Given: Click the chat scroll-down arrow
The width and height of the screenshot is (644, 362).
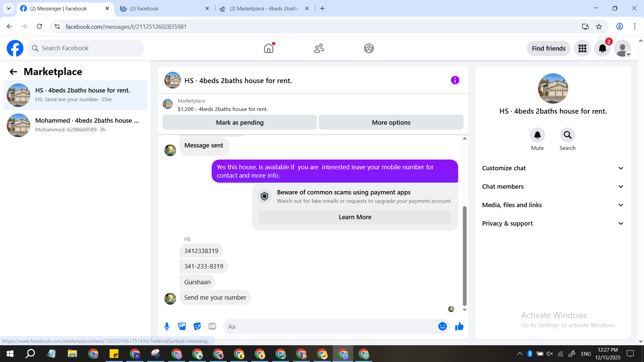Looking at the screenshot, I should click(465, 310).
